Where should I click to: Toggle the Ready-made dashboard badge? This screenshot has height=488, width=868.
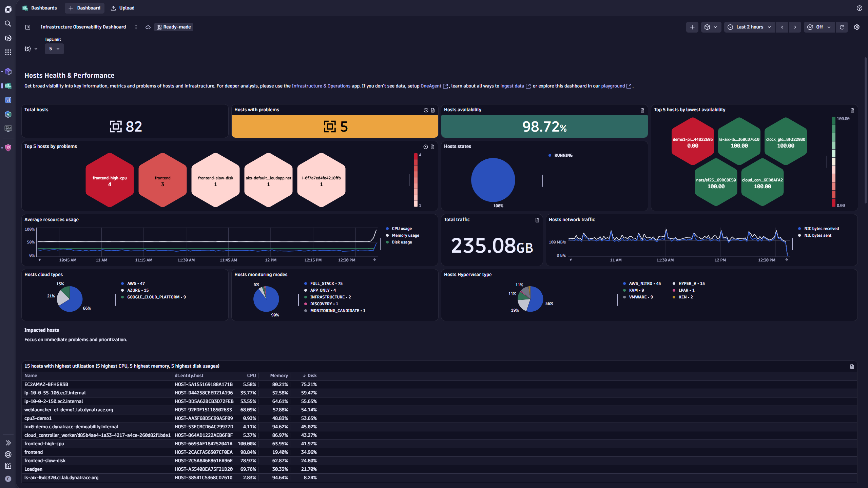coord(173,27)
